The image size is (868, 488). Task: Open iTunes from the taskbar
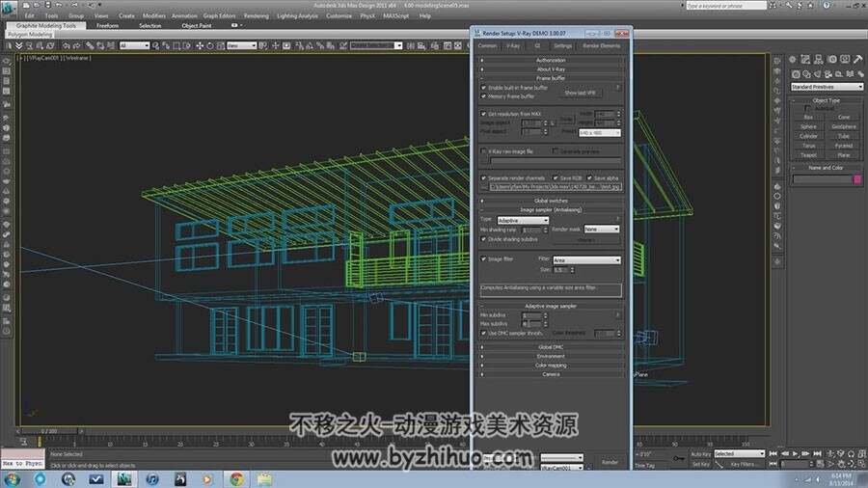(152, 479)
